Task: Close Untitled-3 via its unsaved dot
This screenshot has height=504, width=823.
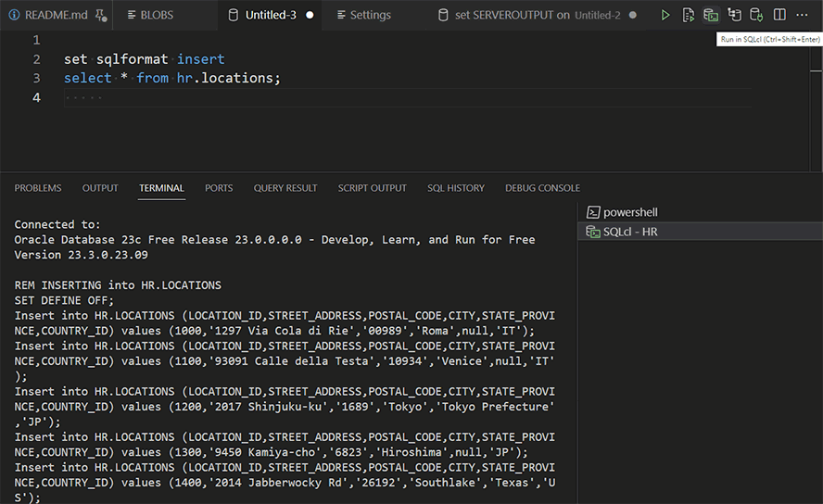Action: pyautogui.click(x=310, y=15)
